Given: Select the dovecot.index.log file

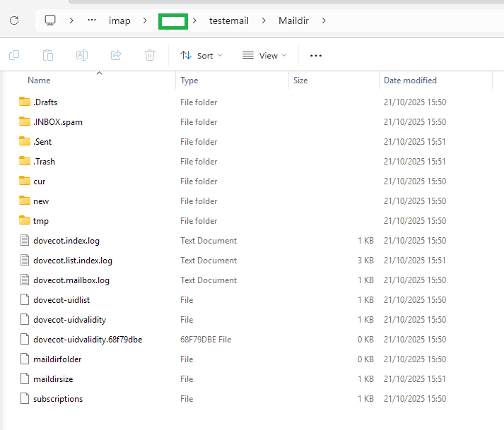Looking at the screenshot, I should (x=66, y=241).
